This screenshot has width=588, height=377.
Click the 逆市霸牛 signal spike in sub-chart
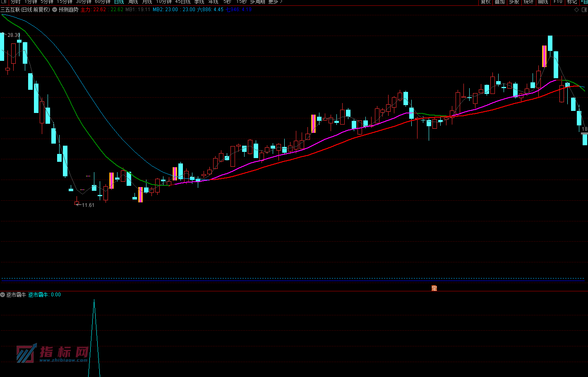pyautogui.click(x=94, y=337)
